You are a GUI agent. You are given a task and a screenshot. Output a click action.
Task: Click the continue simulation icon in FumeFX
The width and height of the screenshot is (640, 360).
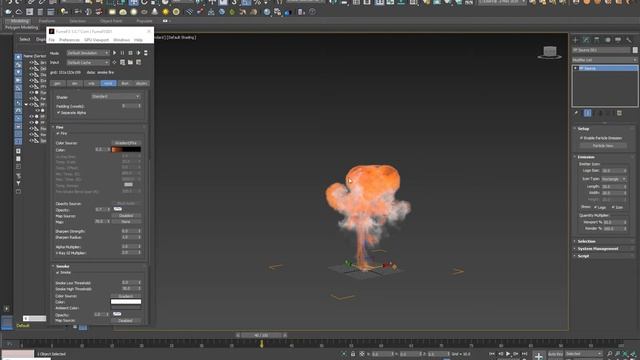(x=138, y=53)
